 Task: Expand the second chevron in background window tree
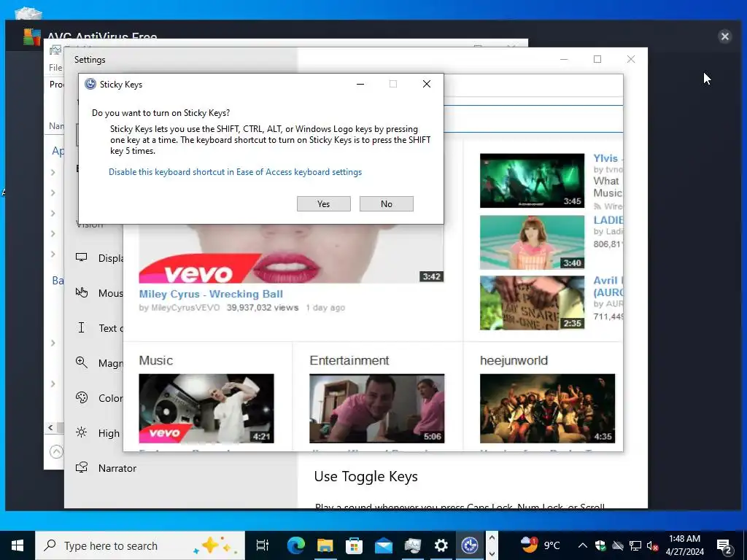[53, 192]
